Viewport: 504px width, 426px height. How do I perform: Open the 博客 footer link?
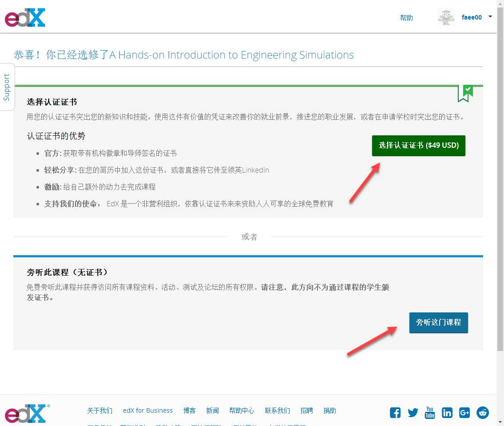point(189,410)
